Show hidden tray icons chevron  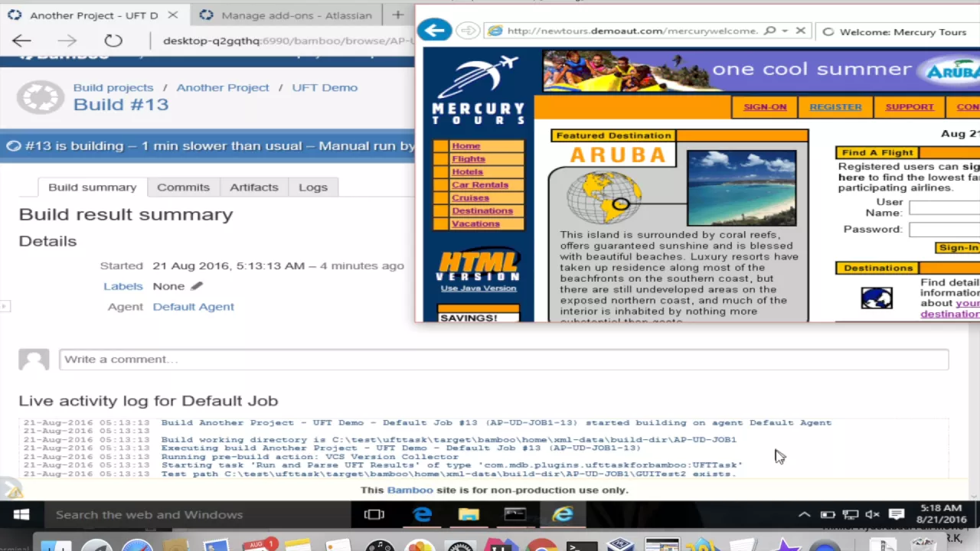coord(804,514)
